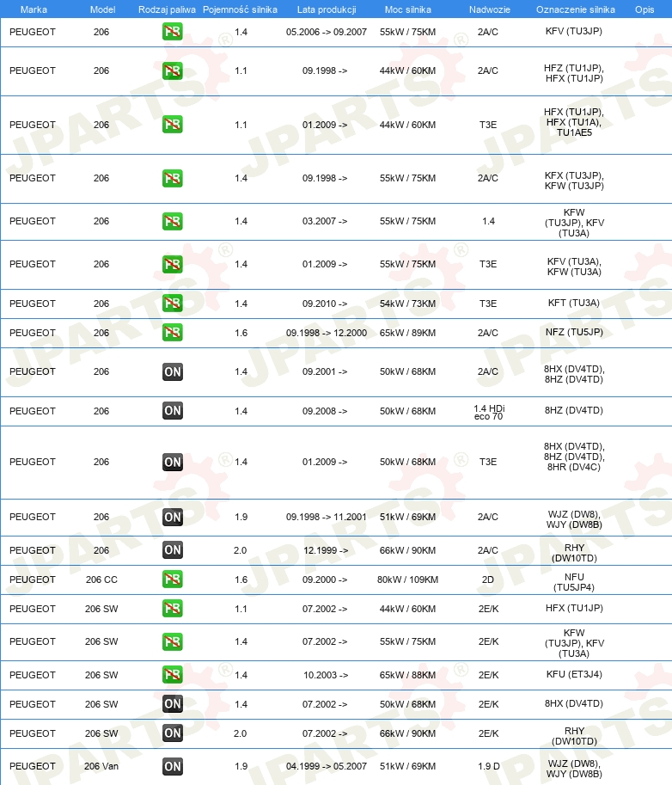Screen dimensions: 672x785
Task: Click the model name 206 CC
Action: 101,580
